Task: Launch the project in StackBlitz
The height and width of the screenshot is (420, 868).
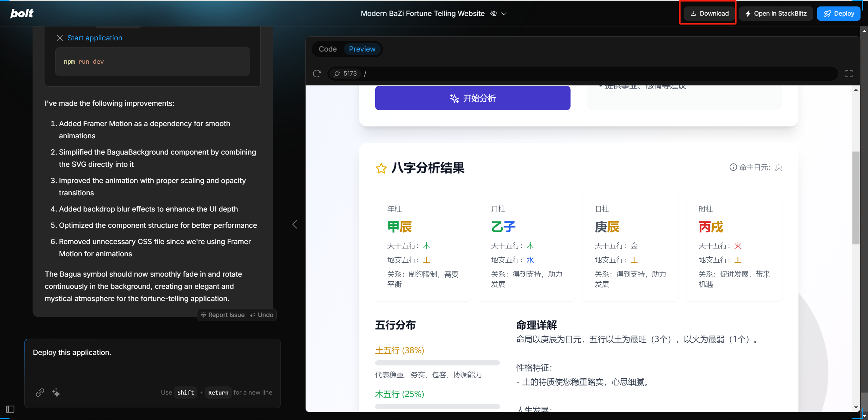Action: pos(775,13)
